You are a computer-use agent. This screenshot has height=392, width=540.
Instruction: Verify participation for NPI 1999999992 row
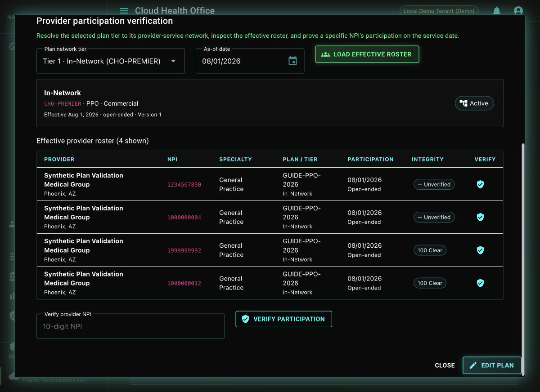point(480,250)
